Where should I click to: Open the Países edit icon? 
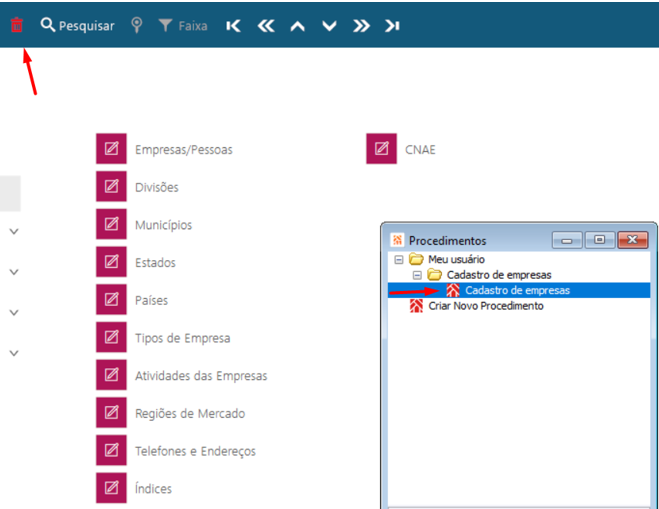tap(111, 299)
